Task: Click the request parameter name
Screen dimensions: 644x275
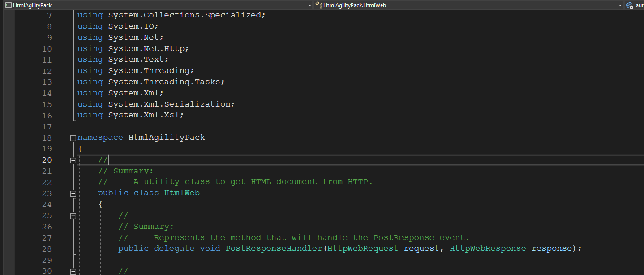Action: pyautogui.click(x=422, y=249)
